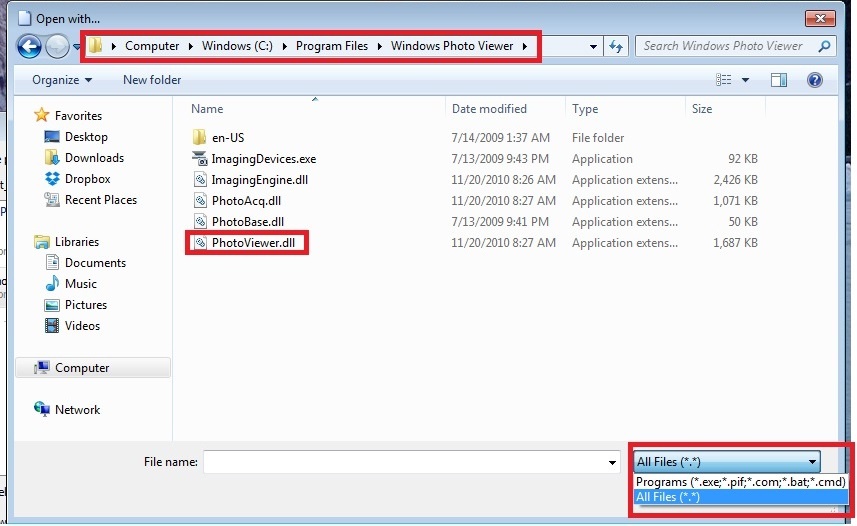Toggle the preview pane icon
This screenshot has height=526, width=857.
click(779, 80)
